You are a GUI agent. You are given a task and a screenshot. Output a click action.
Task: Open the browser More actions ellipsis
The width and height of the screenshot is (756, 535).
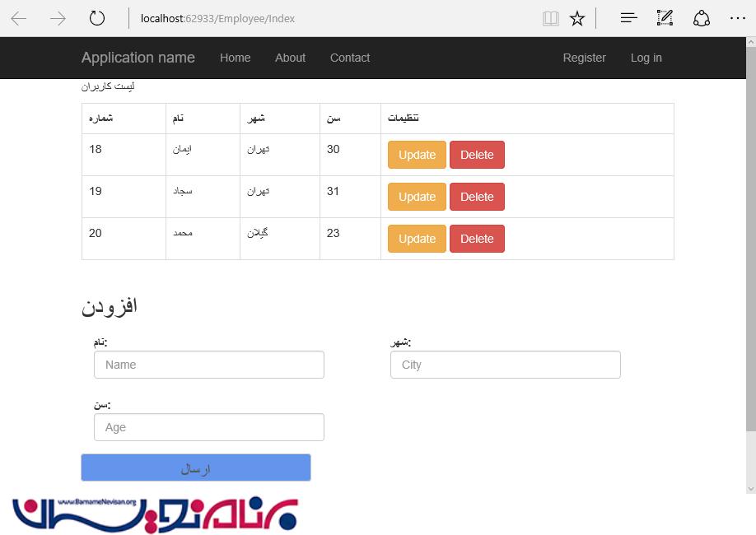click(737, 18)
